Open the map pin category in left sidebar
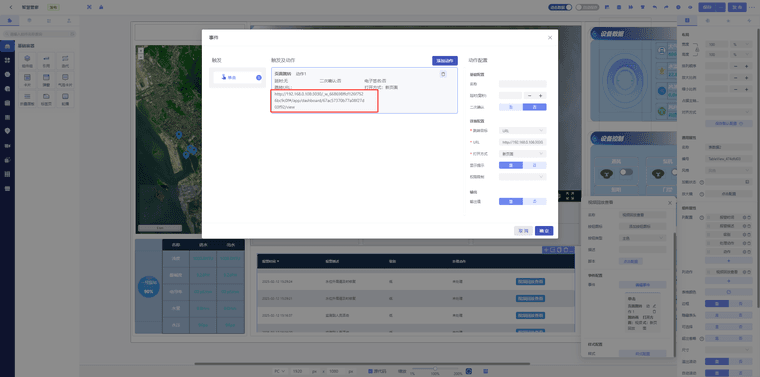 click(x=7, y=131)
